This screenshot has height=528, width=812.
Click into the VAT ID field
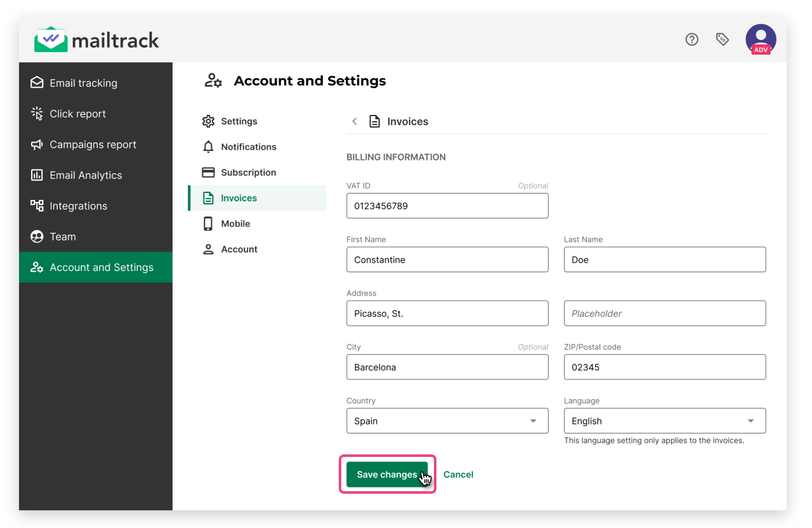(447, 206)
